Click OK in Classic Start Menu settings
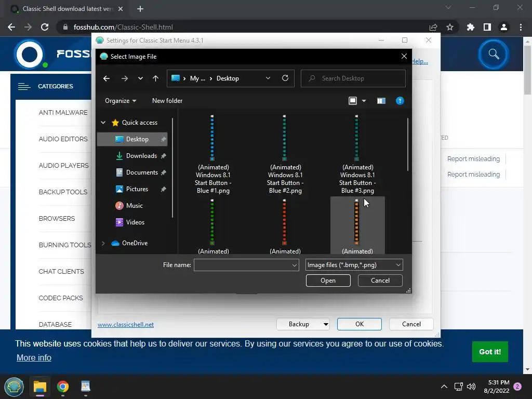This screenshot has width=532, height=399. pyautogui.click(x=360, y=324)
